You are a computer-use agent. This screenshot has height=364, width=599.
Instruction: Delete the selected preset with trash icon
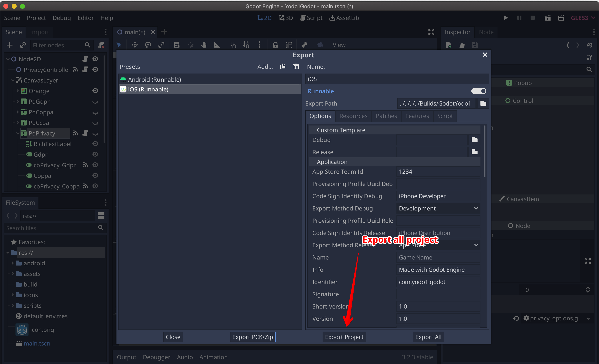(296, 66)
